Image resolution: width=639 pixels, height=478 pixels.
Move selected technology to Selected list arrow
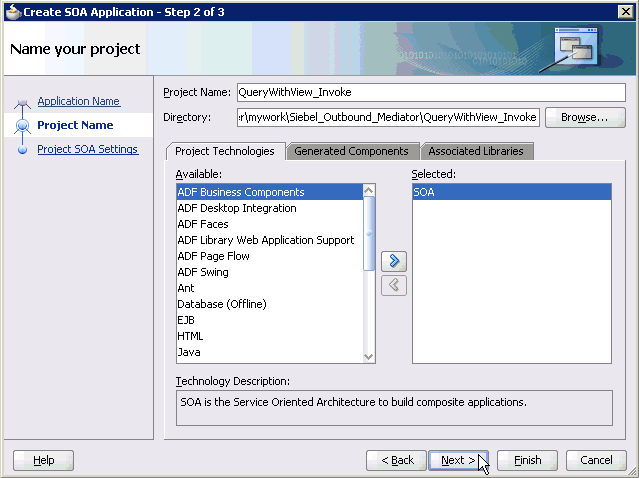pyautogui.click(x=394, y=261)
